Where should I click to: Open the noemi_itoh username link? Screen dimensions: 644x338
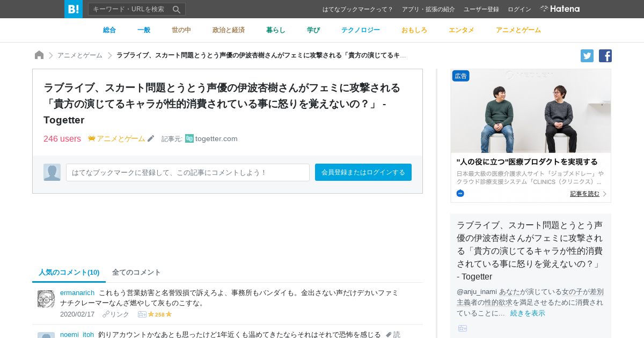[77, 334]
